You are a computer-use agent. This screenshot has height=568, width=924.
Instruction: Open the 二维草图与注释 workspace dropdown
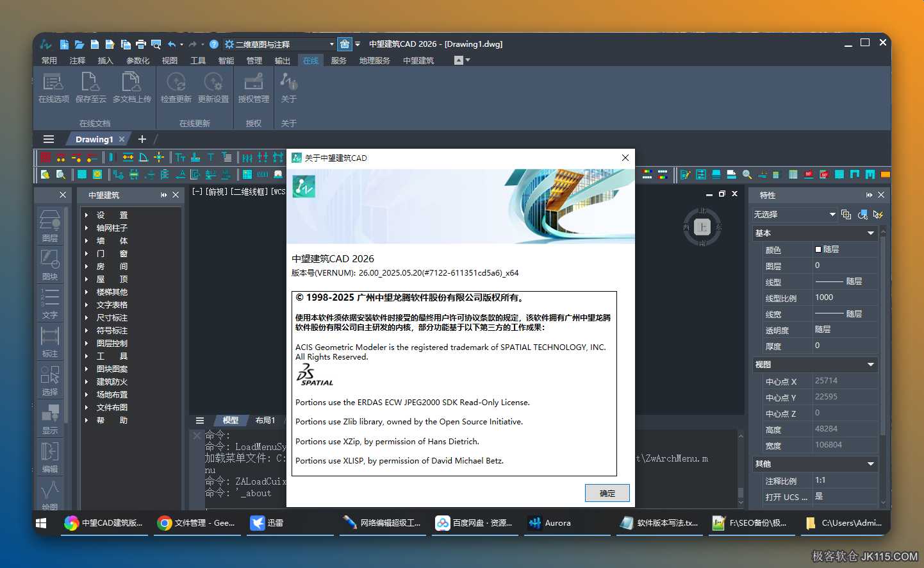click(279, 44)
